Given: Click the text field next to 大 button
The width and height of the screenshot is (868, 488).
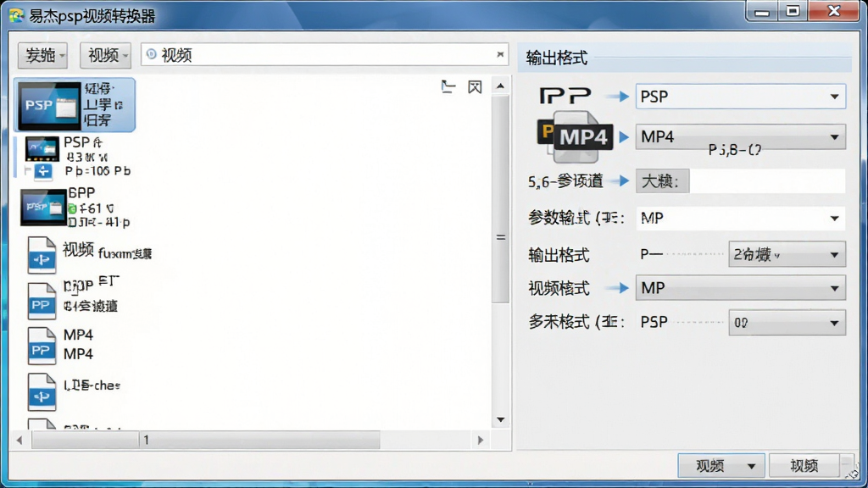Looking at the screenshot, I should point(767,181).
